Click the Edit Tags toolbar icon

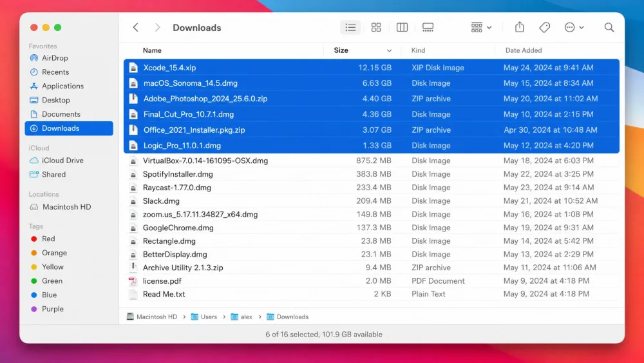pos(545,28)
